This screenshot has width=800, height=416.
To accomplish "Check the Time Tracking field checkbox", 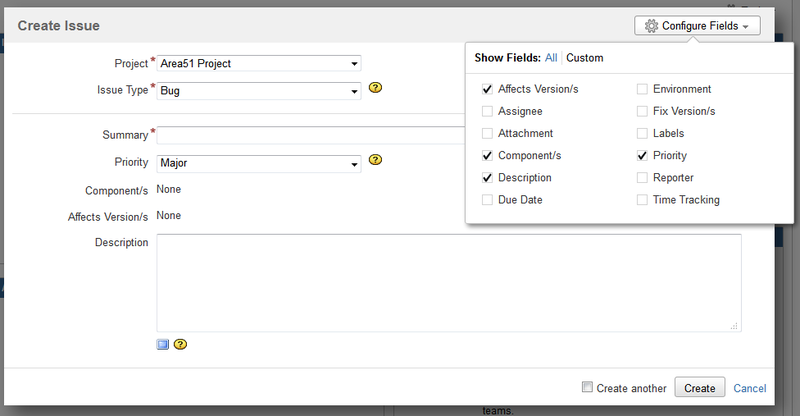I will pyautogui.click(x=642, y=200).
